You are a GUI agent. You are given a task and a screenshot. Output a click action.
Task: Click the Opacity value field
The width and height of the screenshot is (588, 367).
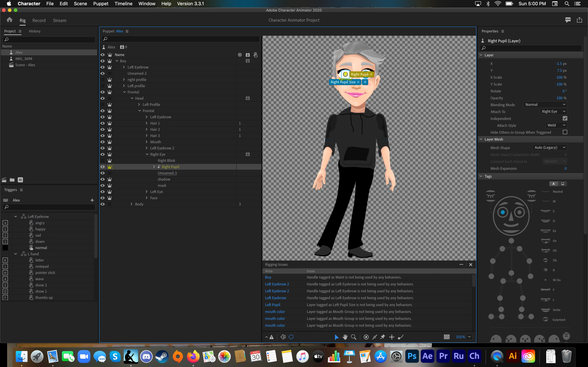click(559, 98)
